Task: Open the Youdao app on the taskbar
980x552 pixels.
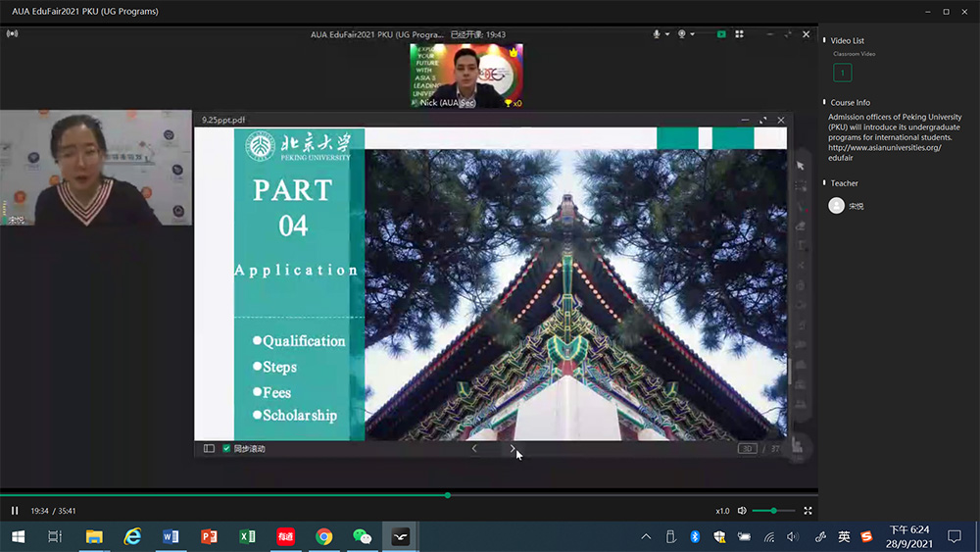Action: point(285,536)
